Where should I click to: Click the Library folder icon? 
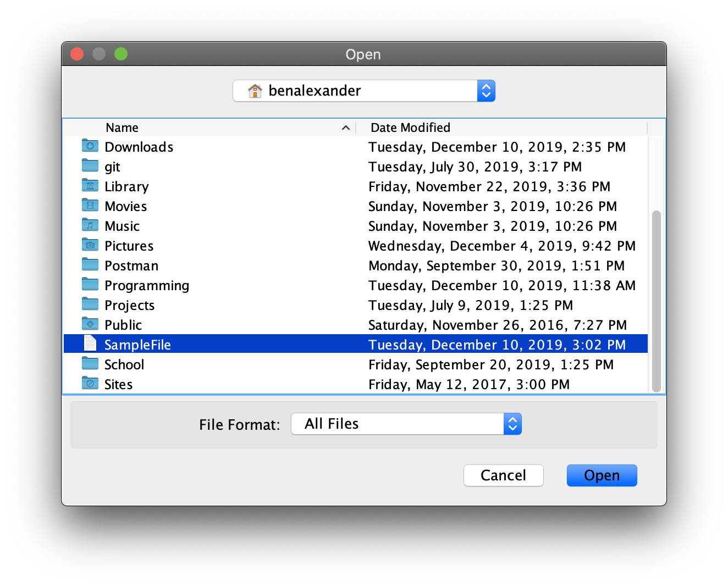point(90,185)
